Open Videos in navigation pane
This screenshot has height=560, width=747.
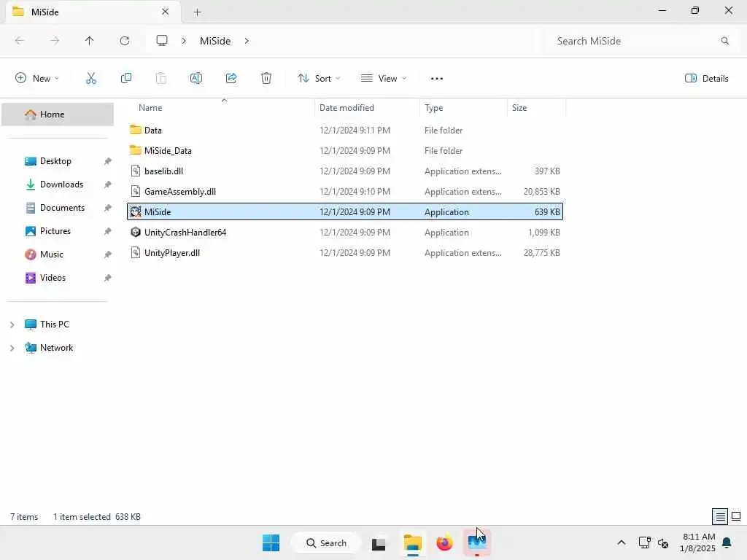click(53, 278)
